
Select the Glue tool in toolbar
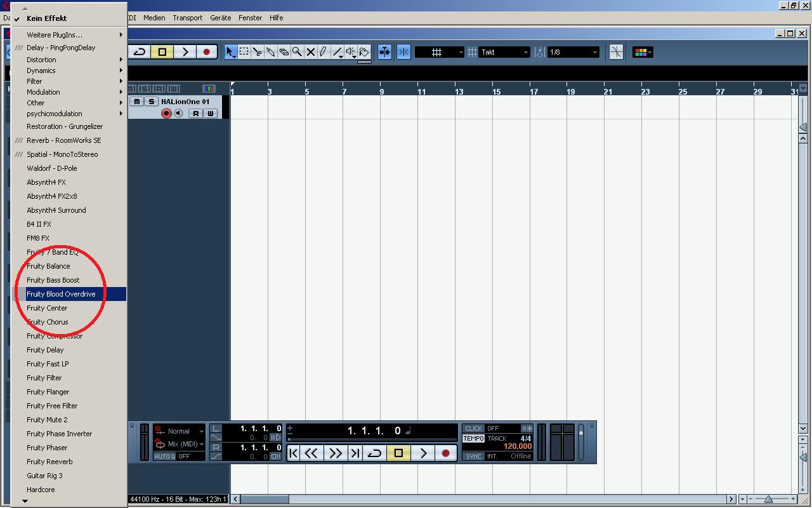[x=271, y=52]
